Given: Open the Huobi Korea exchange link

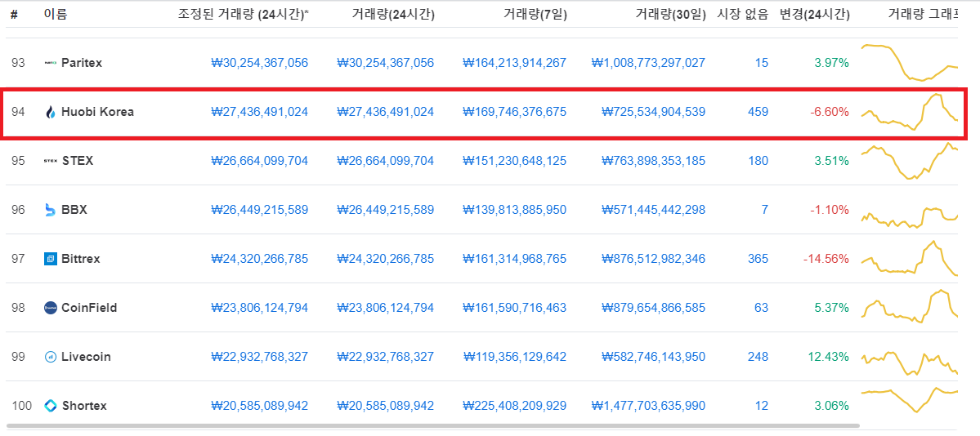Looking at the screenshot, I should click(97, 112).
